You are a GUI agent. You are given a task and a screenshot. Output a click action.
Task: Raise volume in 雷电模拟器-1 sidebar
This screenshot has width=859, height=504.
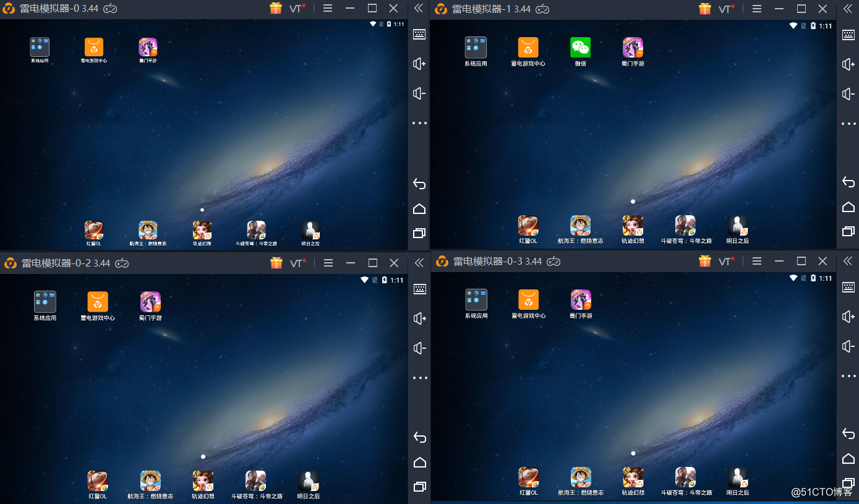click(x=848, y=64)
